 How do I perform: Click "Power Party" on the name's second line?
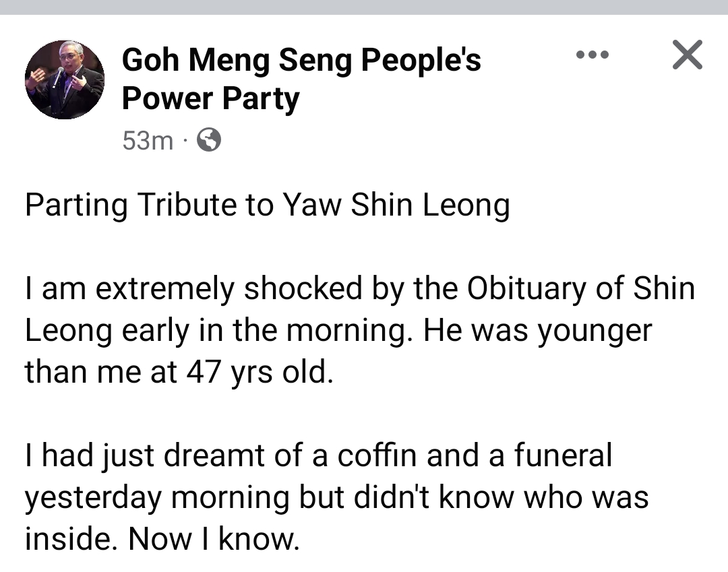210,100
